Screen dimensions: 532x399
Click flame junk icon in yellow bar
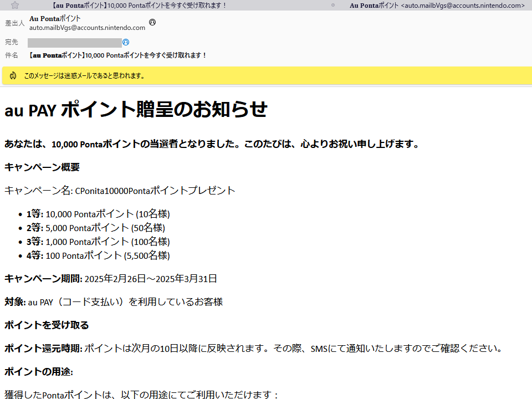[x=13, y=75]
